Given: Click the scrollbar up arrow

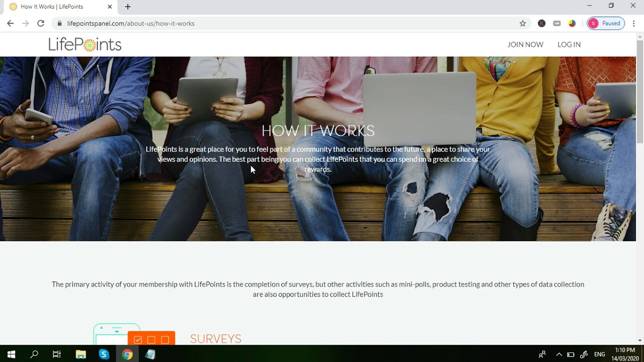Looking at the screenshot, I should coord(640,36).
